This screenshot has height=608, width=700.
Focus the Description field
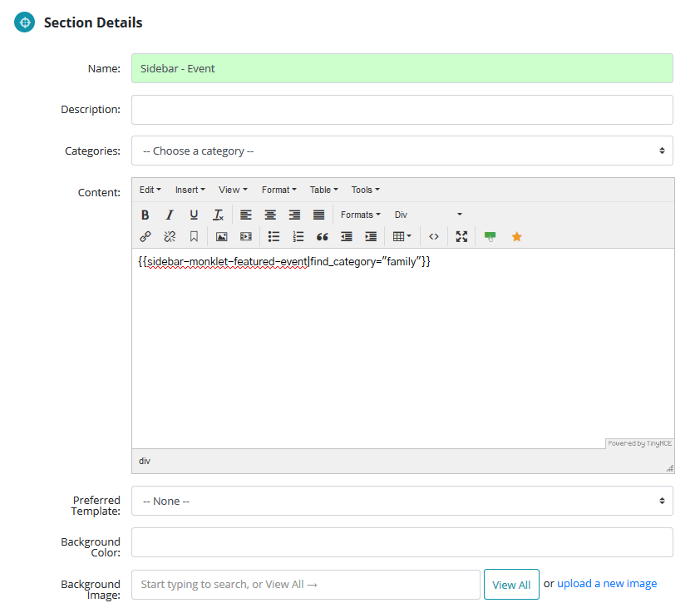point(402,110)
